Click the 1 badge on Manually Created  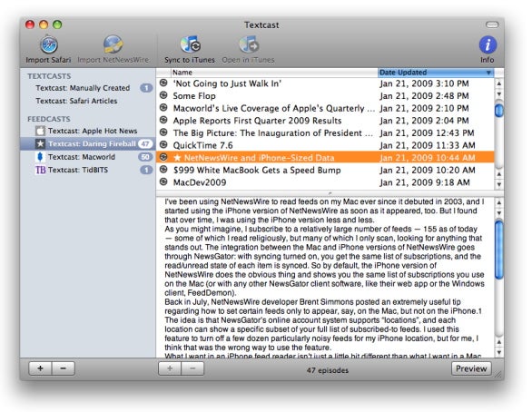point(146,88)
